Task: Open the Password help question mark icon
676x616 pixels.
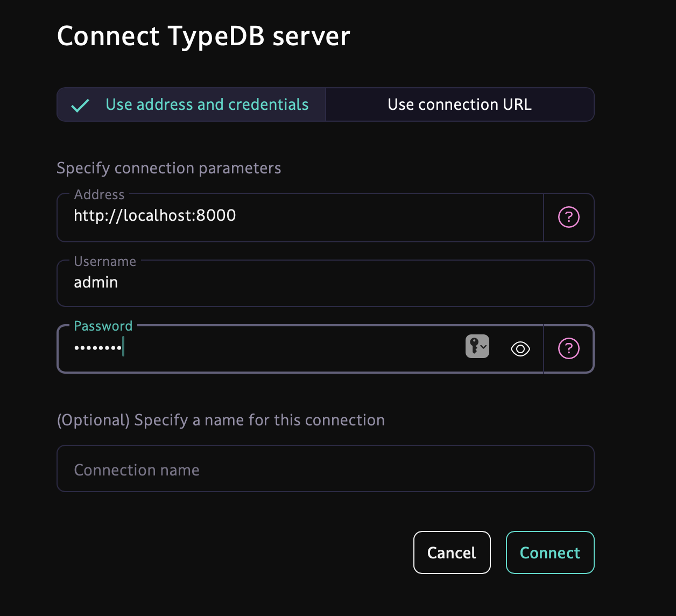Action: click(568, 349)
